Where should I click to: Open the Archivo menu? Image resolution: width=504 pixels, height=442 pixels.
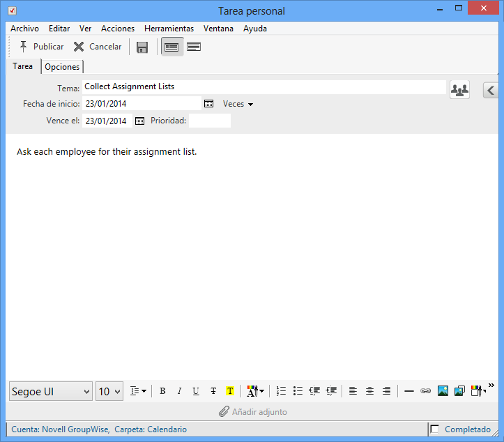25,29
